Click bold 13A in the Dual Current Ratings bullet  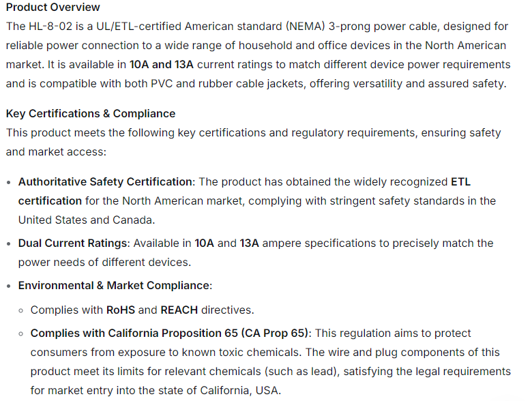[250, 243]
